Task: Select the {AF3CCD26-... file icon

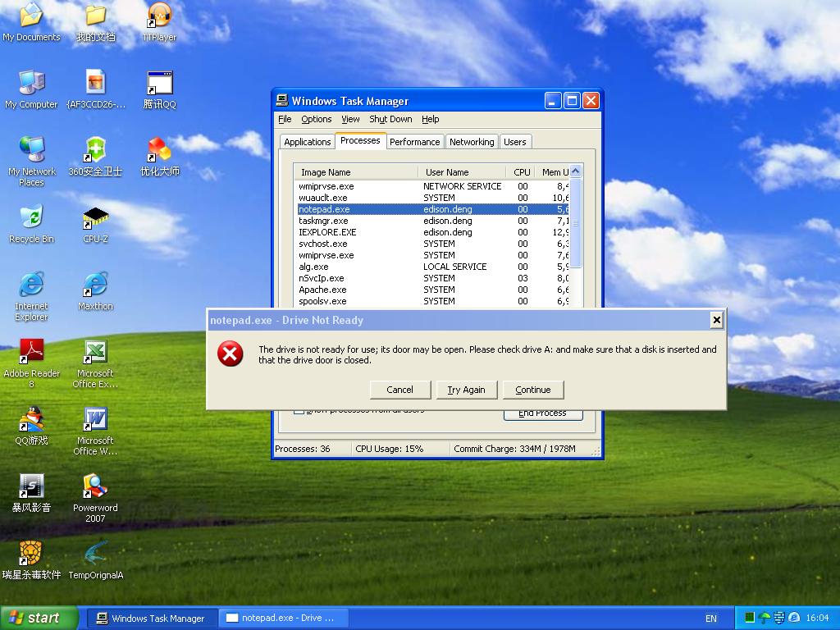Action: tap(95, 90)
